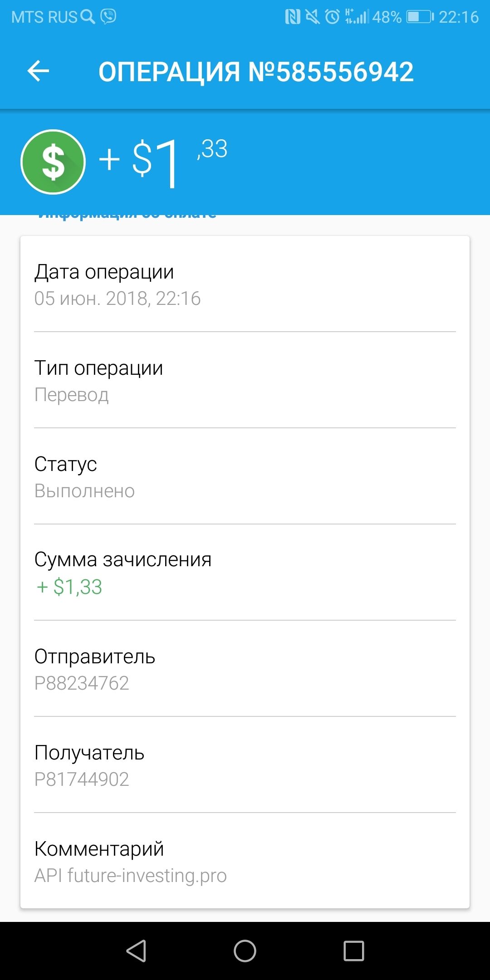Tap the Android back navigation triangle

click(x=136, y=951)
